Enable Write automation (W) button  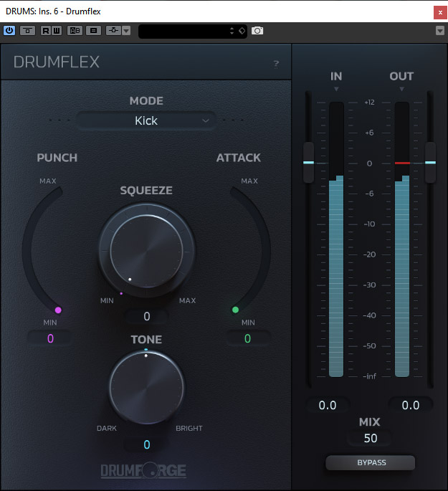(57, 31)
